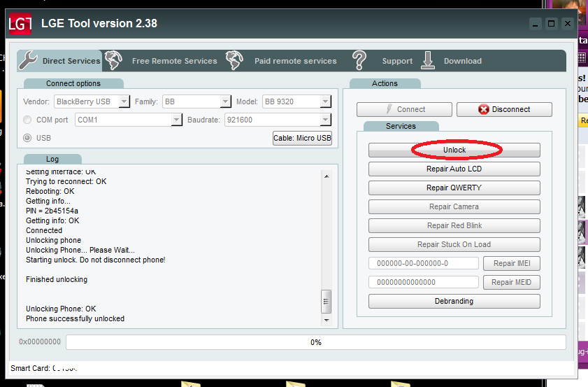Click Repair Red Blink button
This screenshot has height=387, width=588.
tap(454, 225)
